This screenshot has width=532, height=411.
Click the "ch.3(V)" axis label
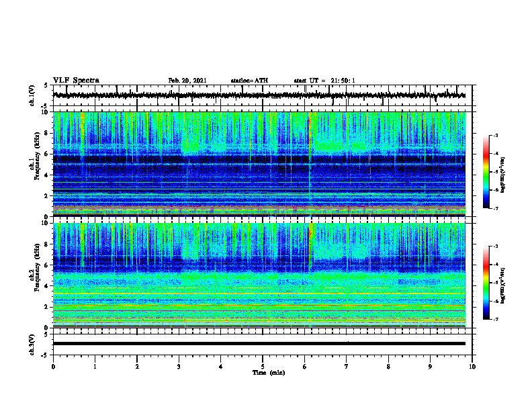pos(32,345)
